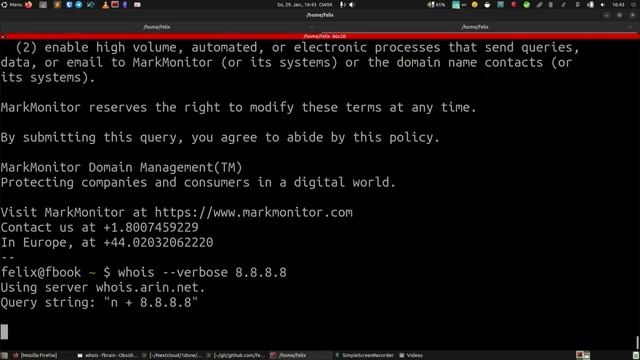Click the speaker icon next to the microphone indicator
640x360 pixels.
coord(352,4)
